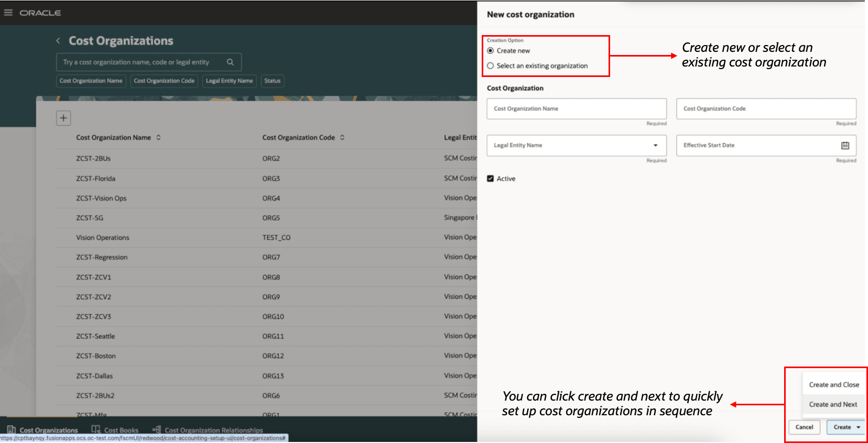Select the ZCST-Florida row name
This screenshot has width=868, height=443.
(96, 179)
